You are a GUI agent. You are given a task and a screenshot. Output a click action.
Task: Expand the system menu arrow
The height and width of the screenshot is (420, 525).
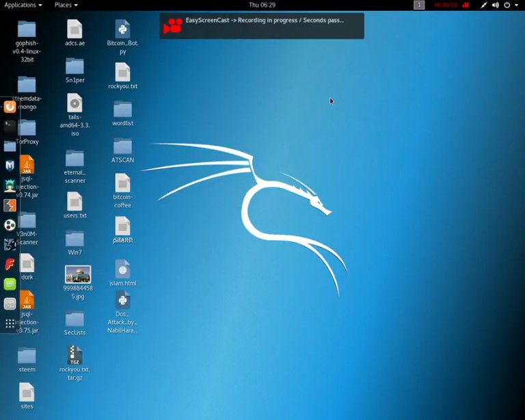516,5
